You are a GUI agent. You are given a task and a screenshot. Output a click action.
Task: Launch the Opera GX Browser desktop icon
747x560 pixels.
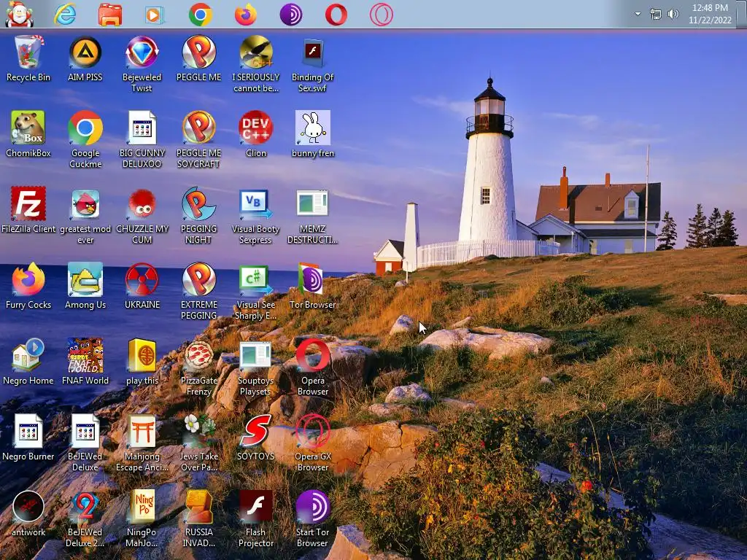pos(312,443)
